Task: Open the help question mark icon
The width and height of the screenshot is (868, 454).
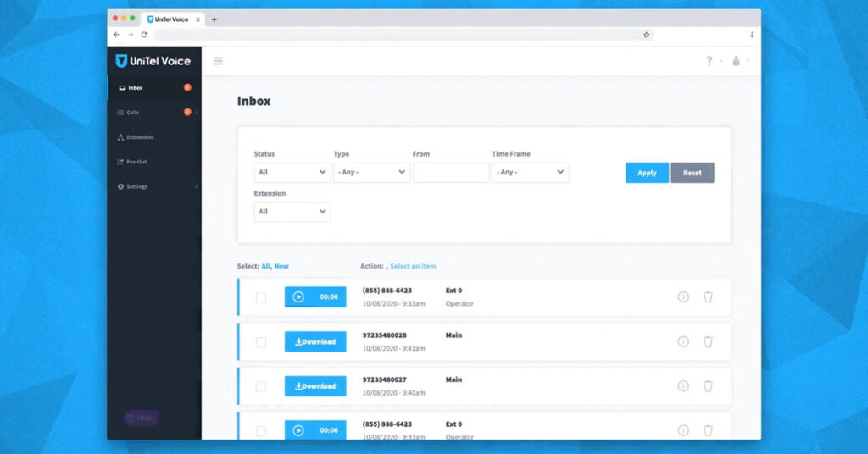Action: coord(709,61)
